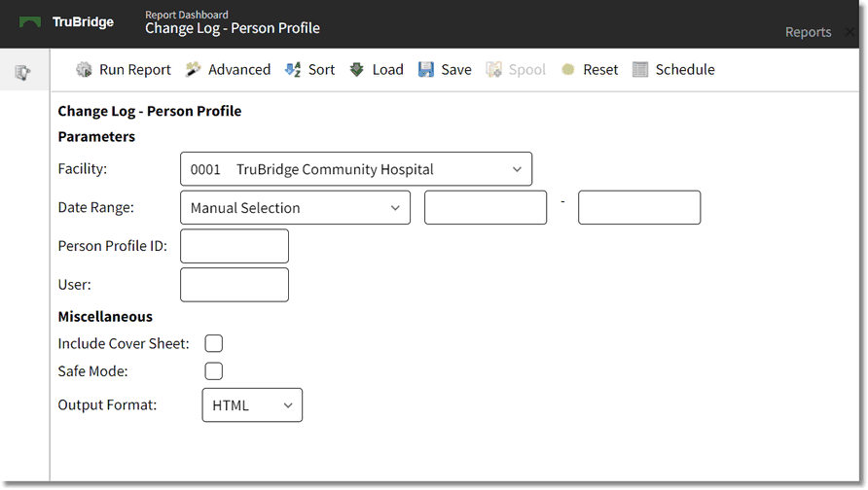Open the Output Format HTML dropdown
Screen dimensions: 868x490
click(x=252, y=405)
